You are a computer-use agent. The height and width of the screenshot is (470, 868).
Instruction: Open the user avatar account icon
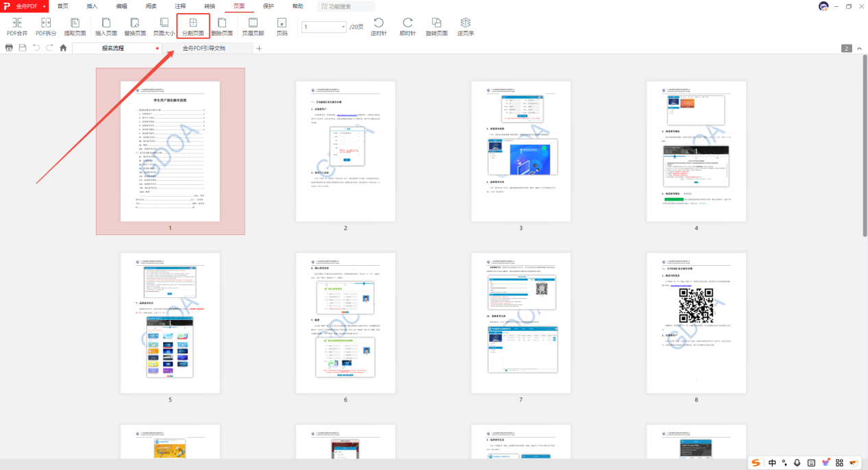(x=823, y=6)
